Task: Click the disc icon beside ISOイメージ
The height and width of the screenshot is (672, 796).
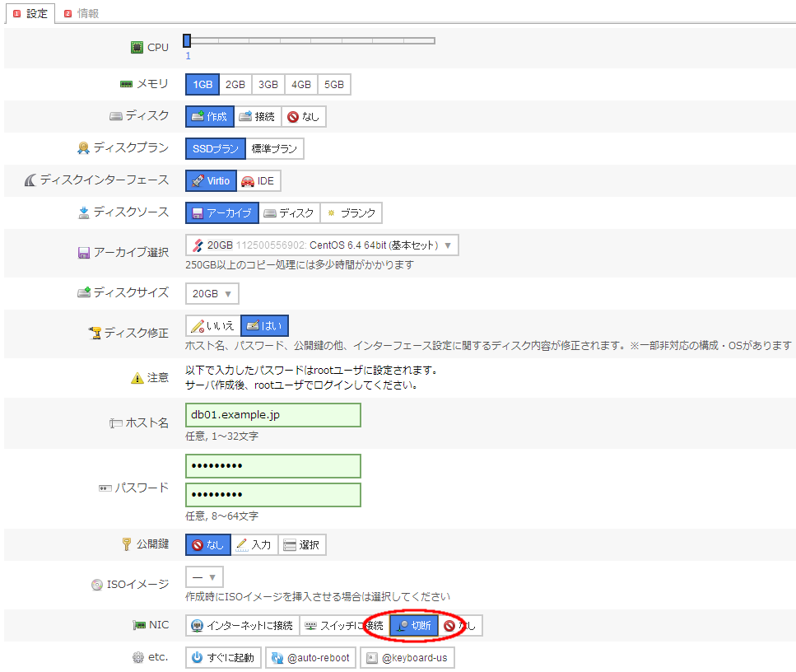Action: (x=97, y=585)
